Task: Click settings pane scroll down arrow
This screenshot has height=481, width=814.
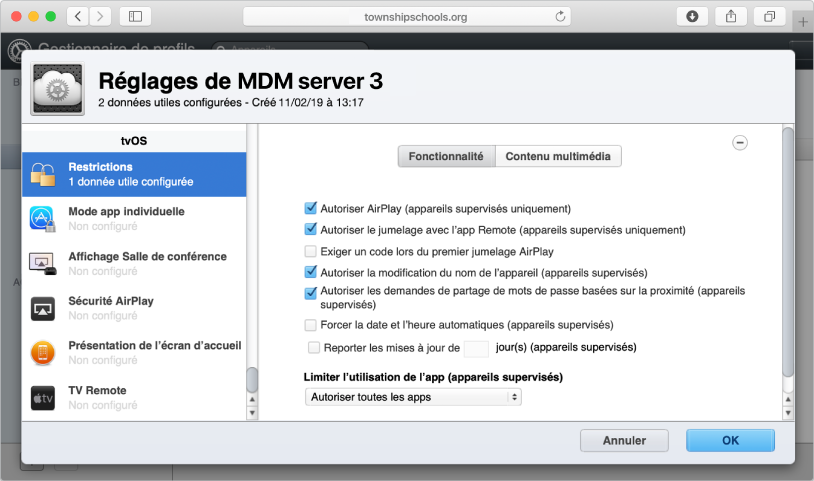Action: coord(788,413)
